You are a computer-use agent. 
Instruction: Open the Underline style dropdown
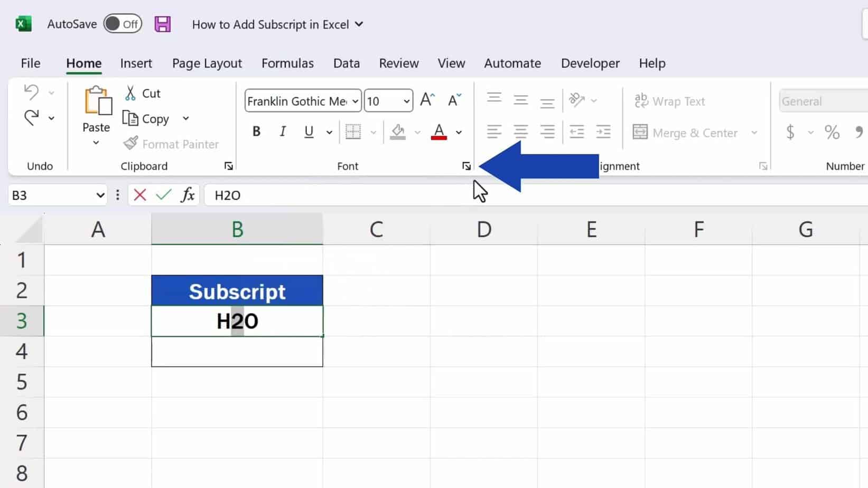point(329,132)
